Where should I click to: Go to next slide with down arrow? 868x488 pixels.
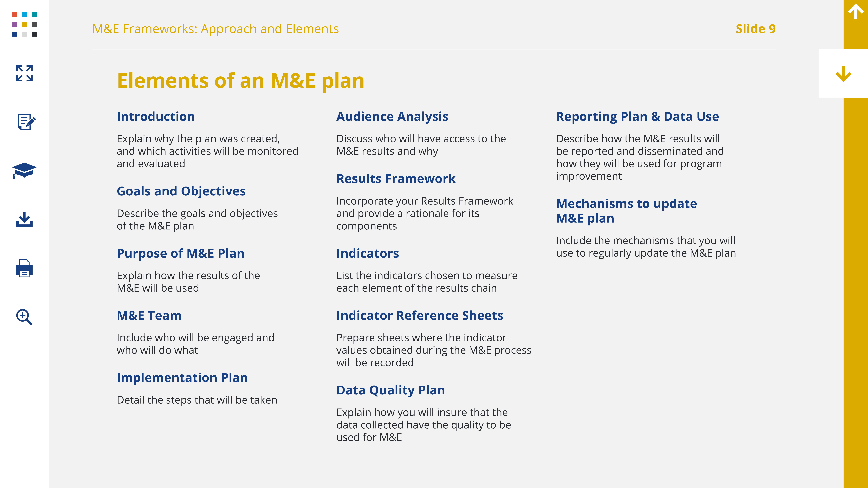pos(843,73)
